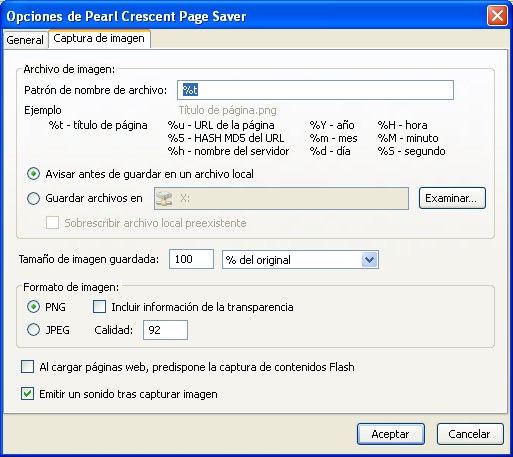Click the Calidad value field
Screen dimensions: 513x457
point(165,330)
